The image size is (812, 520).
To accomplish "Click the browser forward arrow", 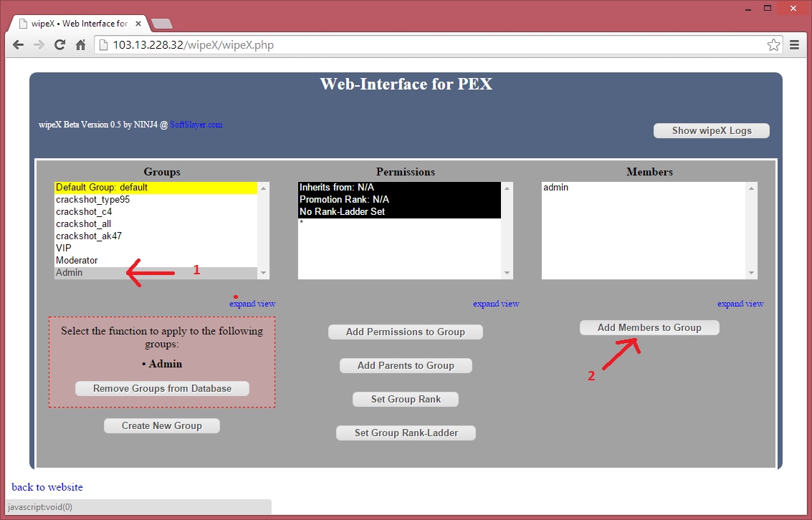I will click(39, 45).
